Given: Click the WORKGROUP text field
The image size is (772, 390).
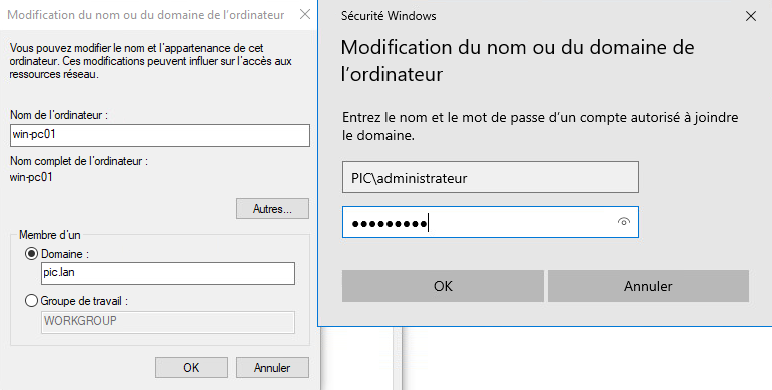Looking at the screenshot, I should coord(168,322).
